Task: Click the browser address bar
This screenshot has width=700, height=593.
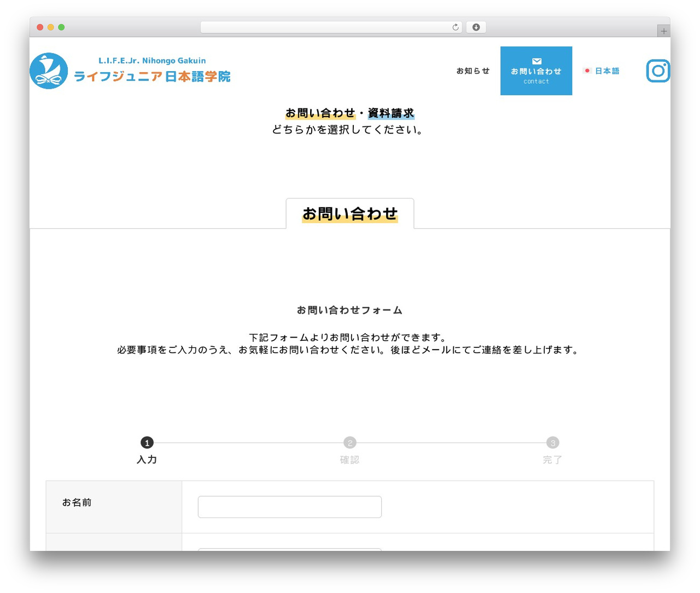Action: tap(331, 27)
